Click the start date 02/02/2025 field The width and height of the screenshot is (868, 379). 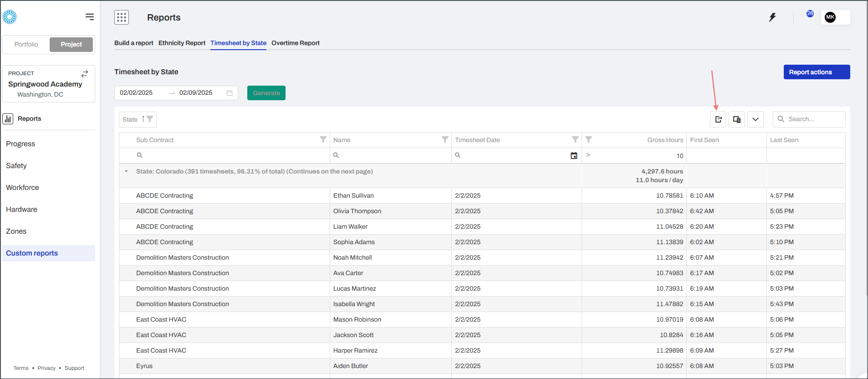tap(136, 92)
